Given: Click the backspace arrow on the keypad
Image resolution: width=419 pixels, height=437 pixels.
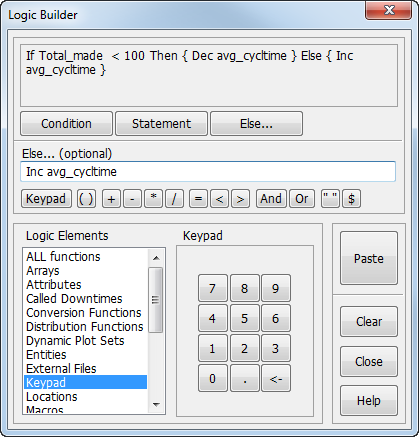Looking at the screenshot, I should 276,378.
